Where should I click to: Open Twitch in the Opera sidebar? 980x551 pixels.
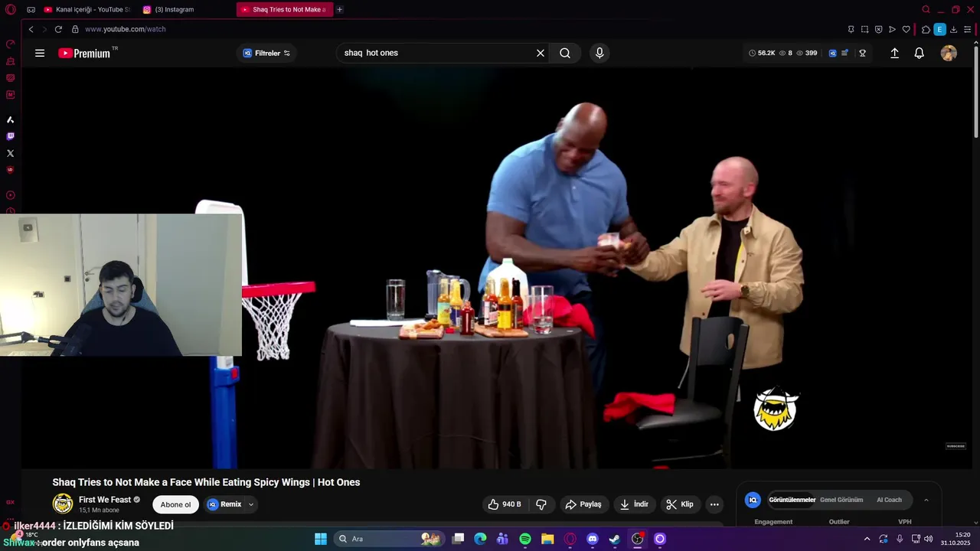pos(10,136)
